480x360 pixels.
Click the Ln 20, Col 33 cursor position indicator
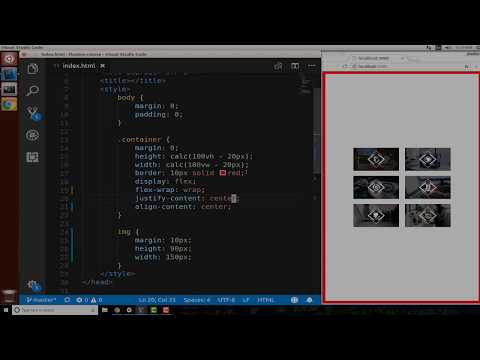[x=157, y=300]
